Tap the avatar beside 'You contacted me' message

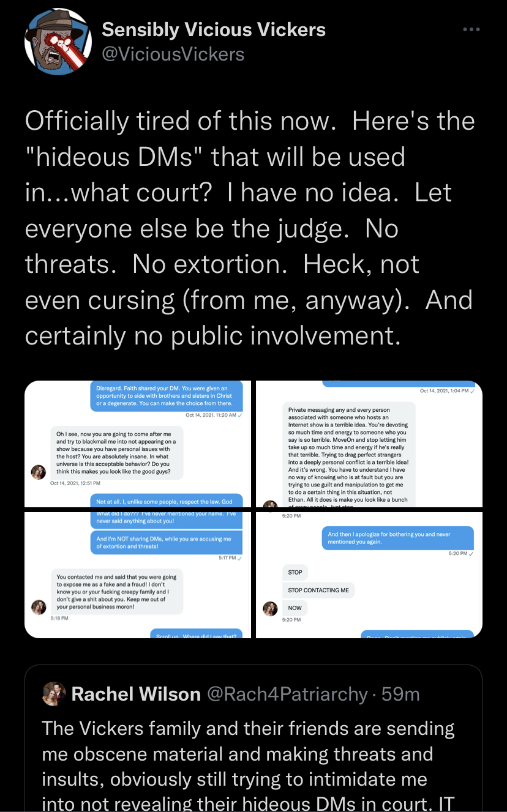[x=39, y=606]
